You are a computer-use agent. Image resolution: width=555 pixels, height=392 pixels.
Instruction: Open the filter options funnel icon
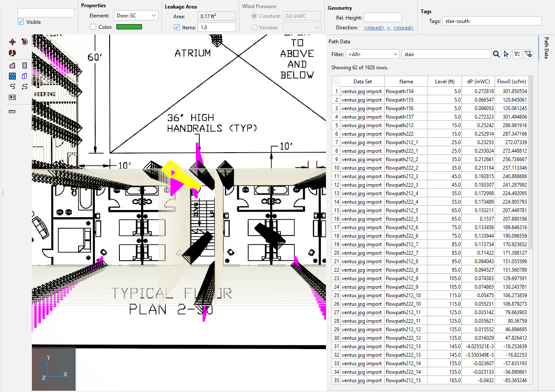point(517,54)
